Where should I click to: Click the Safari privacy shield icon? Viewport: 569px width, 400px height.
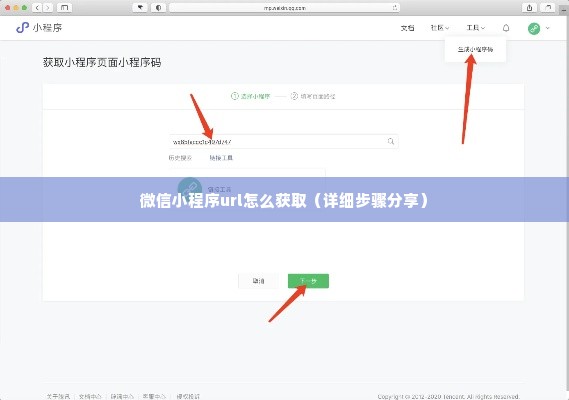[x=159, y=7]
